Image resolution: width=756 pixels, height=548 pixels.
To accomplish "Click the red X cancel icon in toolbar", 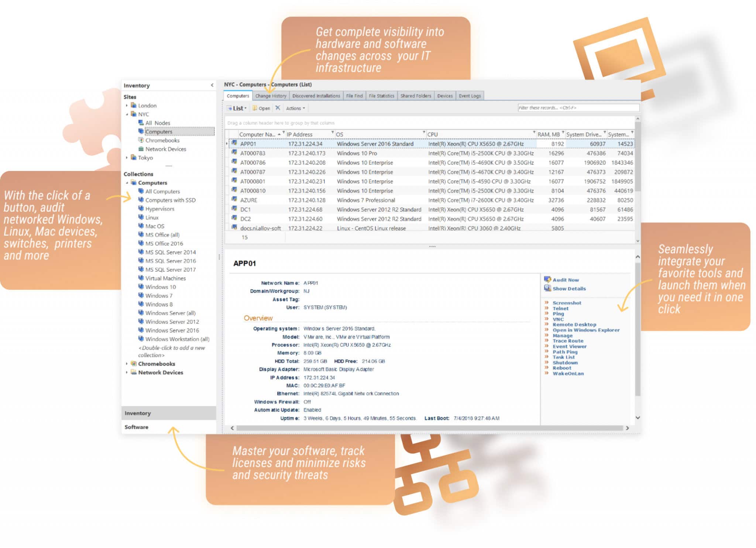I will coord(278,108).
